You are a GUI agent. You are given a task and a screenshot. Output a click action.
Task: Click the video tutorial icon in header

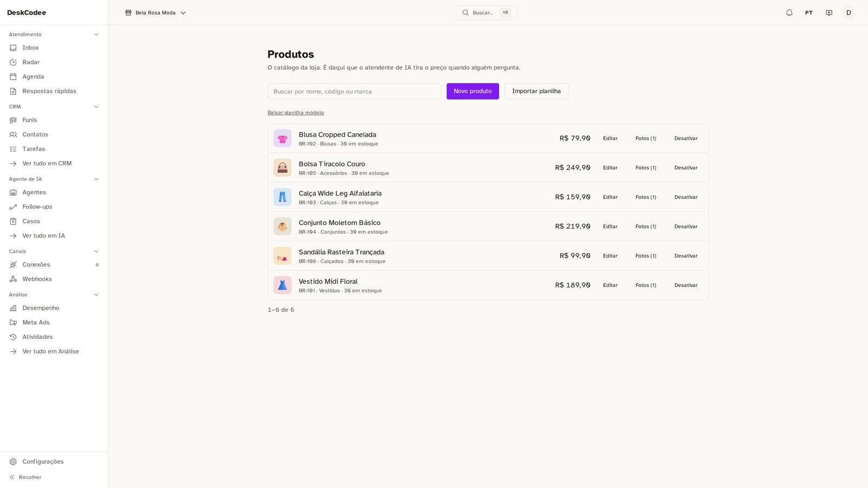[829, 12]
